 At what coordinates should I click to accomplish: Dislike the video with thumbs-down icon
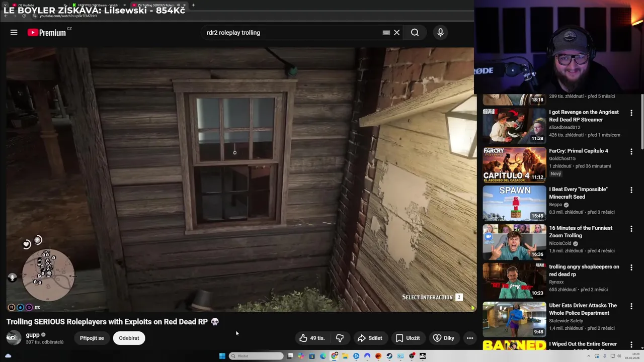[x=340, y=338]
